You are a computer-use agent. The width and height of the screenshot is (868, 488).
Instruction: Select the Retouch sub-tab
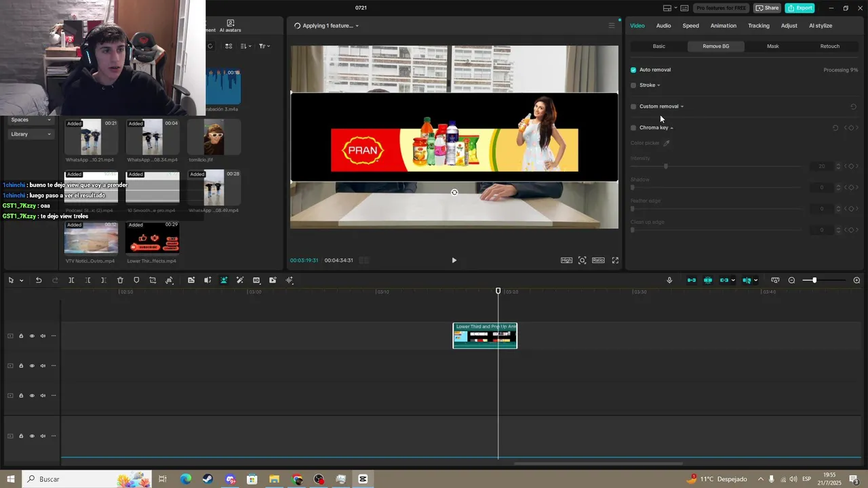829,46
